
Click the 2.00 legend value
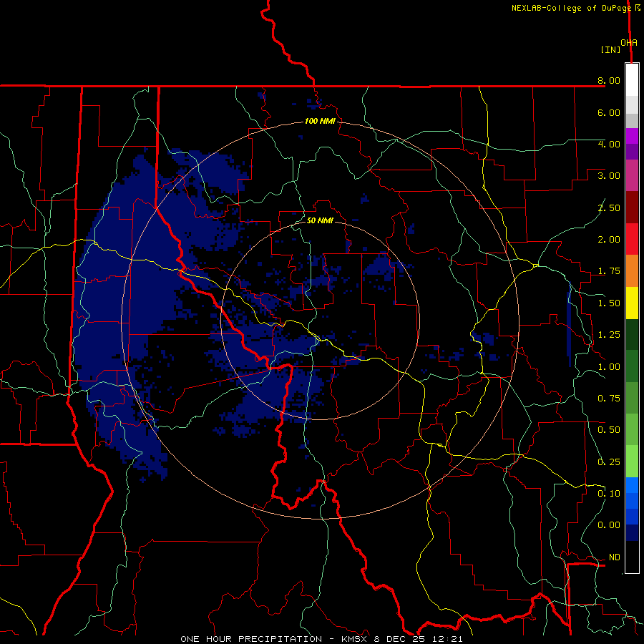(609, 240)
